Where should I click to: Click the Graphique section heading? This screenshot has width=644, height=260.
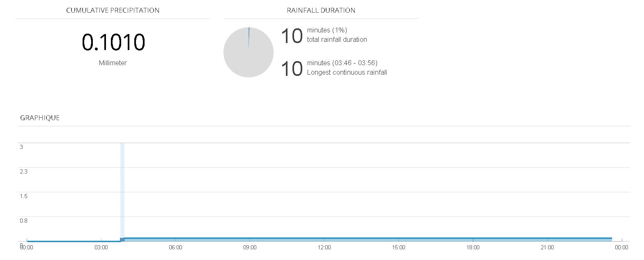40,118
